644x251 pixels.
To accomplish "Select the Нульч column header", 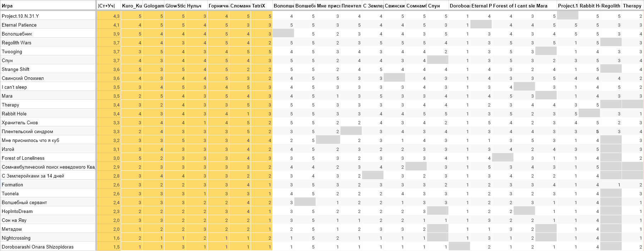I will pos(197,6).
